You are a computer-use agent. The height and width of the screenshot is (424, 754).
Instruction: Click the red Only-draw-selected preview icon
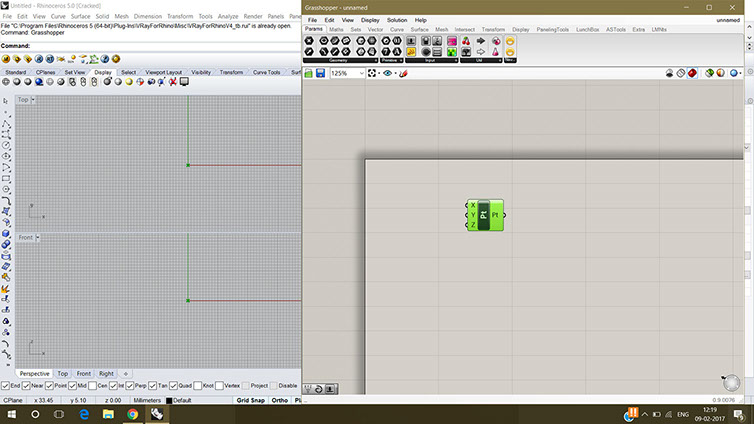pyautogui.click(x=692, y=73)
